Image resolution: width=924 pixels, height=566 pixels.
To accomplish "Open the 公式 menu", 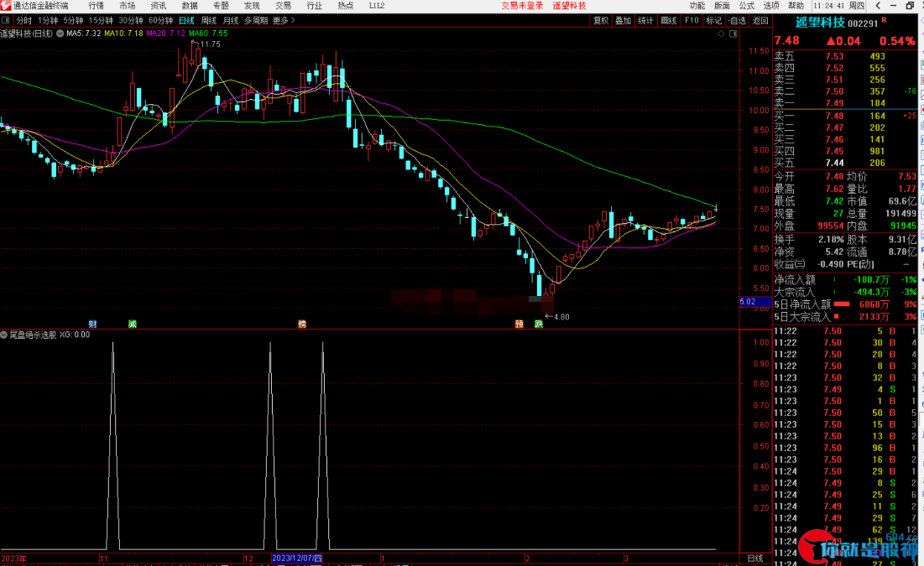I will coord(747,5).
